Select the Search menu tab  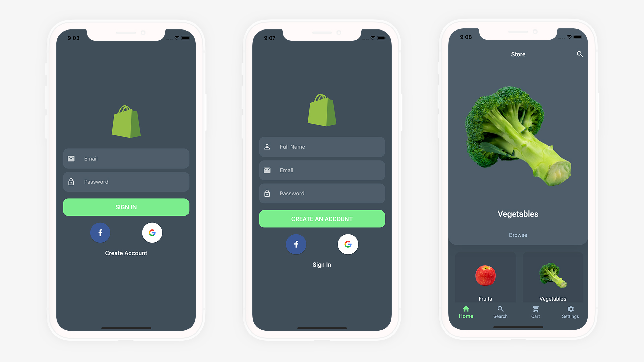click(x=500, y=312)
